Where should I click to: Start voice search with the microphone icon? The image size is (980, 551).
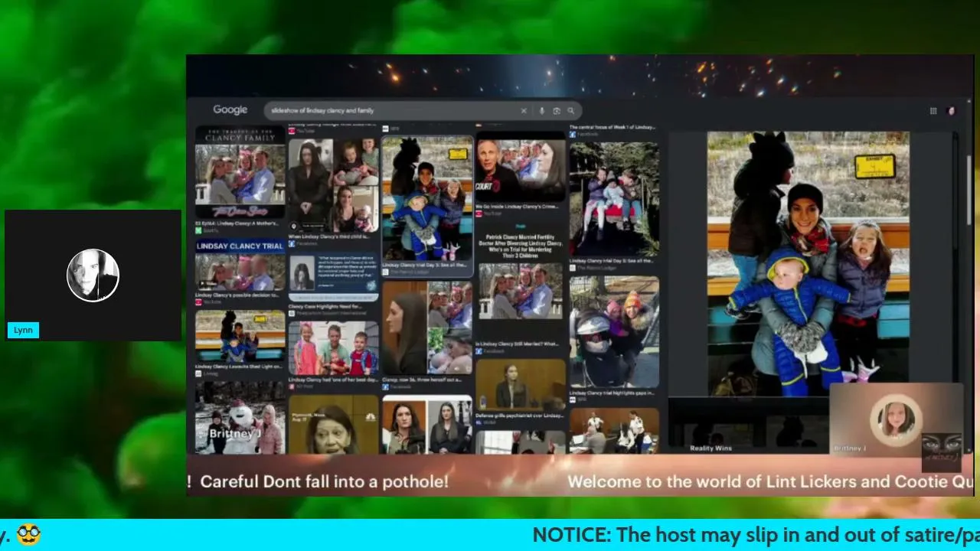(x=542, y=111)
